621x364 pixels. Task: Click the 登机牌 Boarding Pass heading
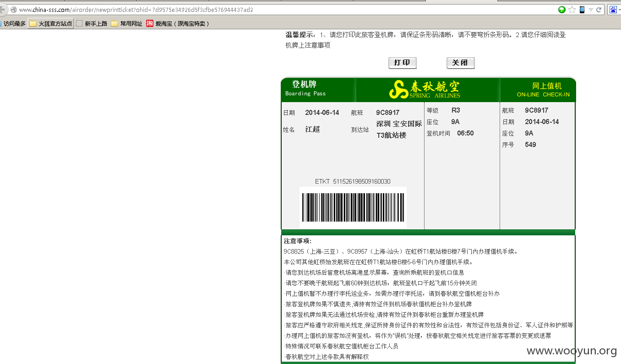[x=305, y=88]
